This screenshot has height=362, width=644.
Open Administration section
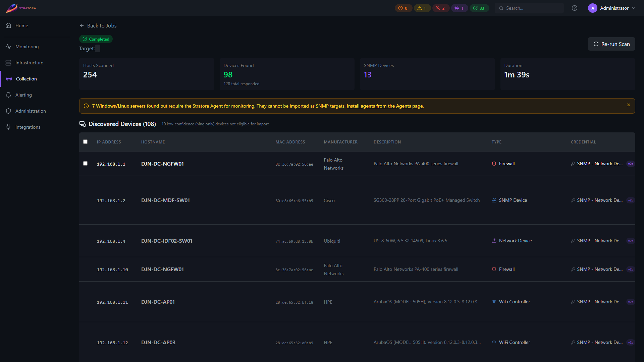point(35,111)
